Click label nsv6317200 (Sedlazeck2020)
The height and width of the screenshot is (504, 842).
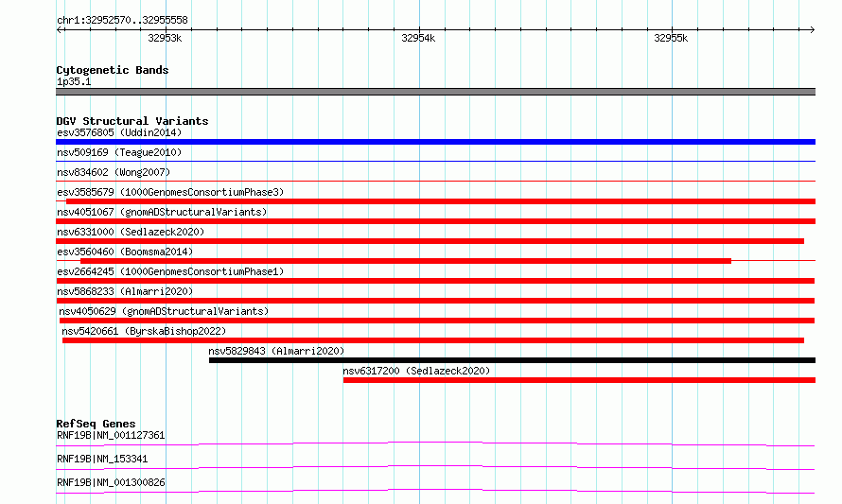(416, 371)
